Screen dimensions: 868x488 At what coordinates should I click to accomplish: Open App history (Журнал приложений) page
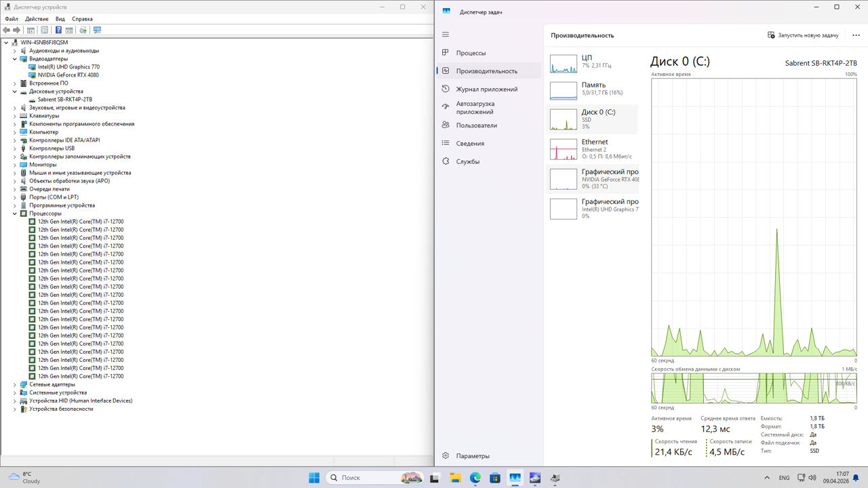[486, 89]
